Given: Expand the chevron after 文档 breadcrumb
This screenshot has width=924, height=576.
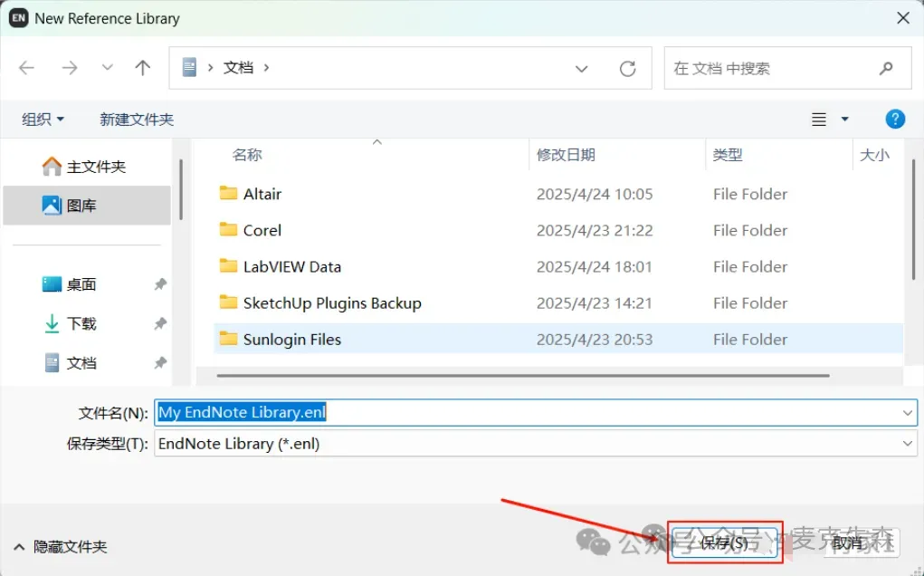Looking at the screenshot, I should (x=266, y=68).
